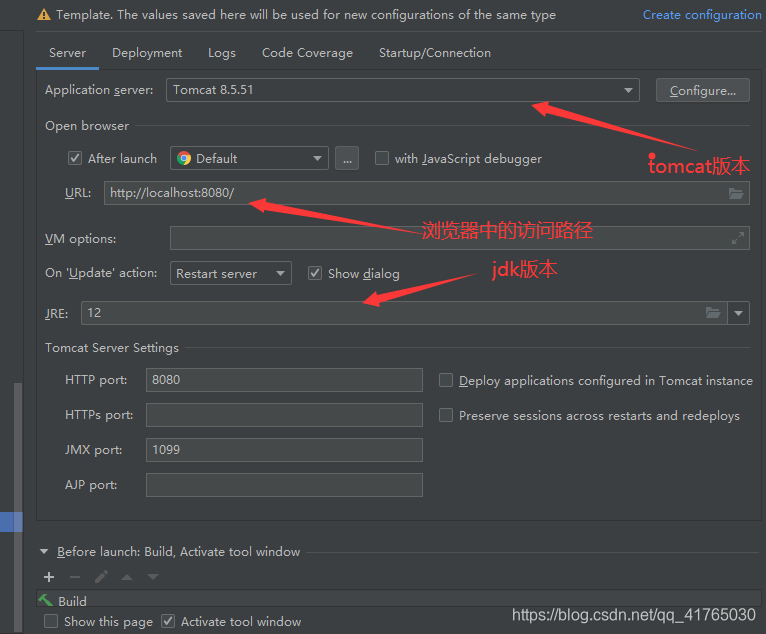Open On 'Update' action Restart server dropdown
The width and height of the screenshot is (766, 634).
click(231, 273)
